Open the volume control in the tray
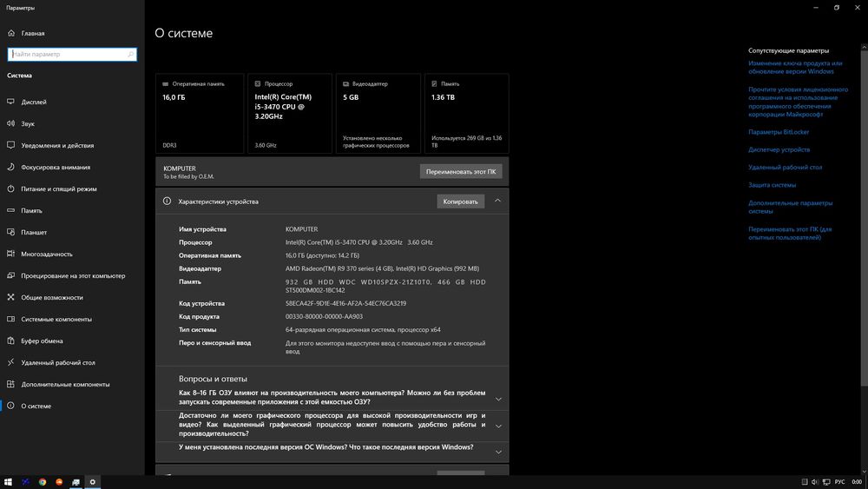The width and height of the screenshot is (868, 489). pyautogui.click(x=815, y=482)
